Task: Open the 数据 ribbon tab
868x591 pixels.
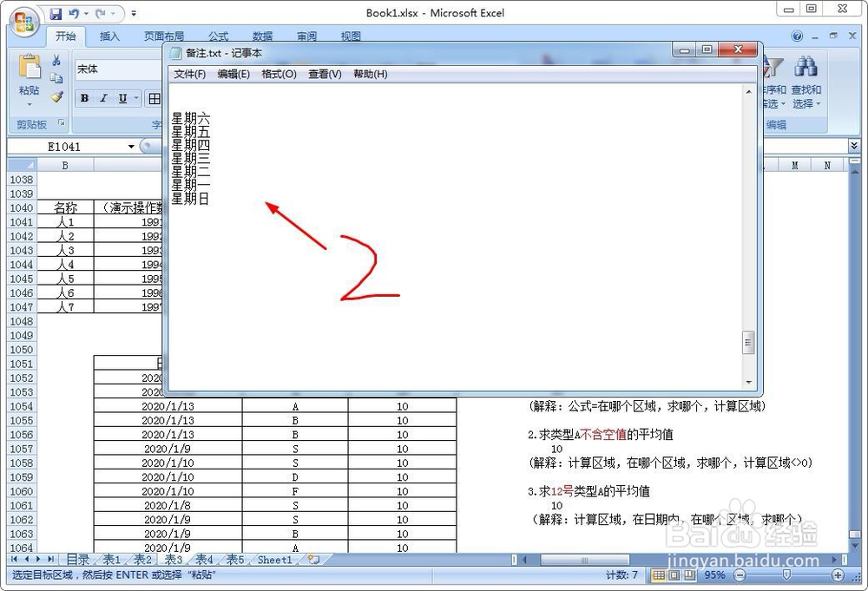Action: [262, 36]
